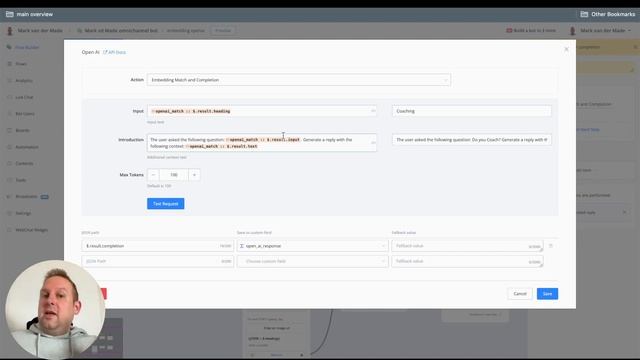Click the Coaching test value field
This screenshot has width=640, height=360.
[x=471, y=111]
